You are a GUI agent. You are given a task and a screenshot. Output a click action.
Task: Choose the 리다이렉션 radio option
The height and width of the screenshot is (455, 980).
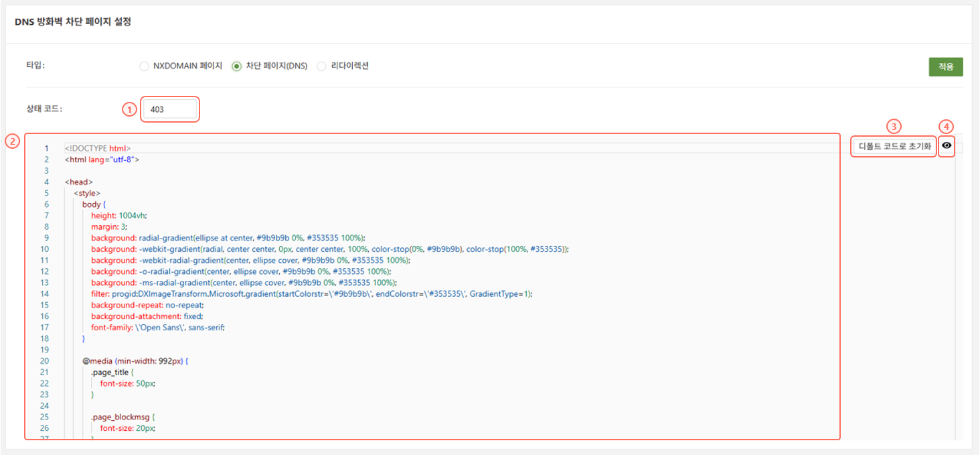321,66
